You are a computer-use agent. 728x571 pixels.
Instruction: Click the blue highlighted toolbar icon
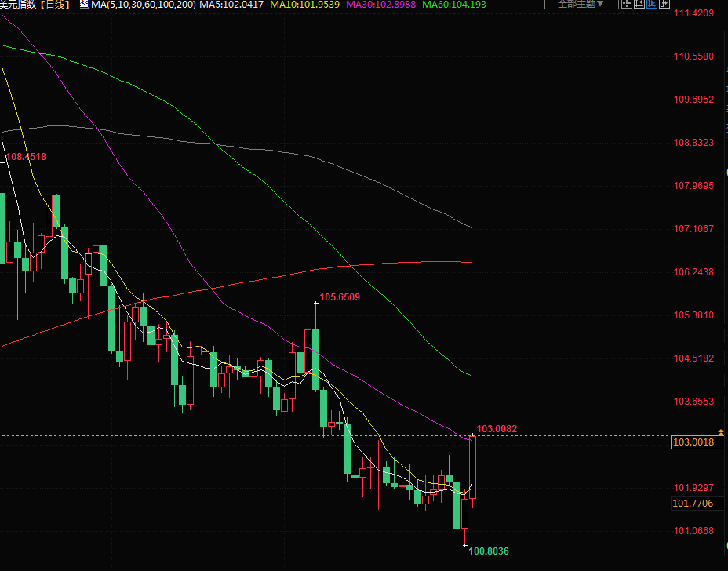(x=651, y=5)
